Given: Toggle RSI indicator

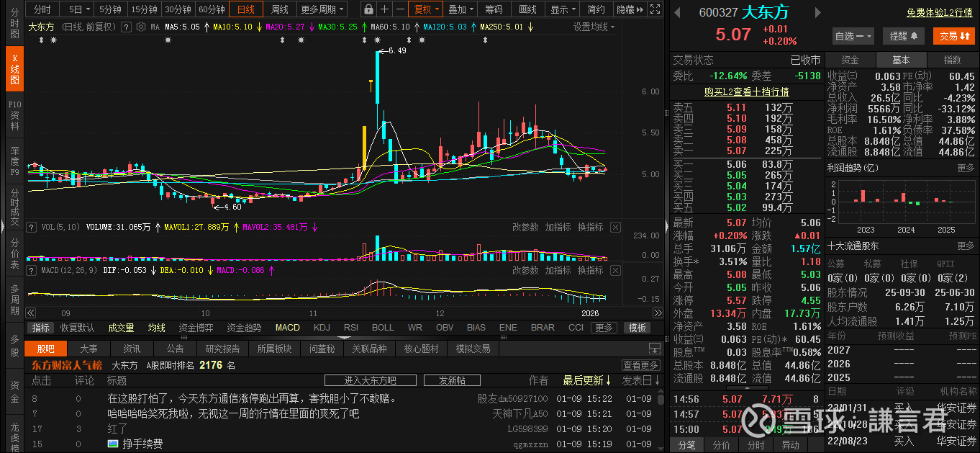Looking at the screenshot, I should pos(351,328).
